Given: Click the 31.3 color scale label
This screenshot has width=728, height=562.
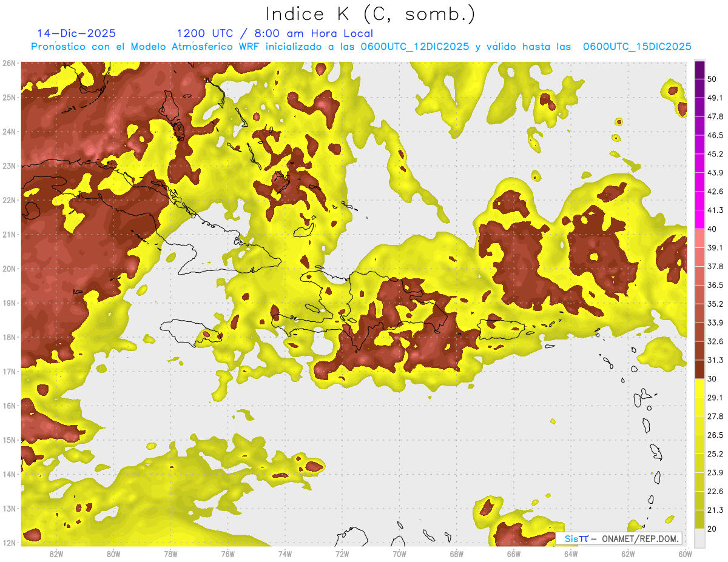Looking at the screenshot, I should [x=715, y=360].
